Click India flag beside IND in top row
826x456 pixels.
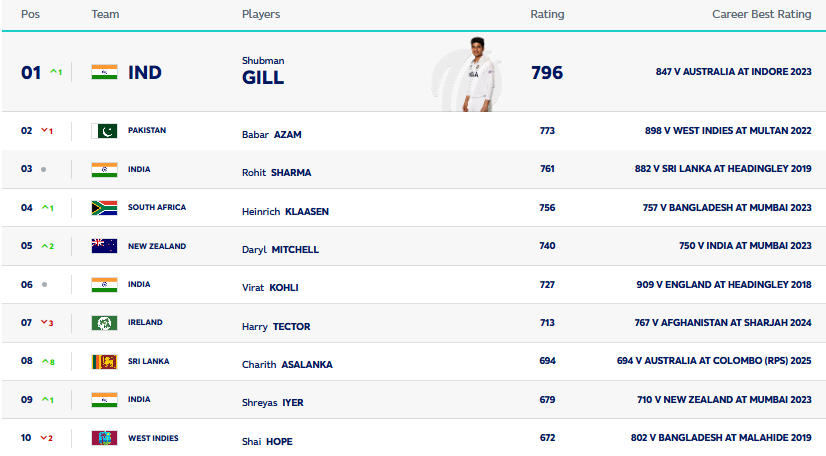click(104, 72)
